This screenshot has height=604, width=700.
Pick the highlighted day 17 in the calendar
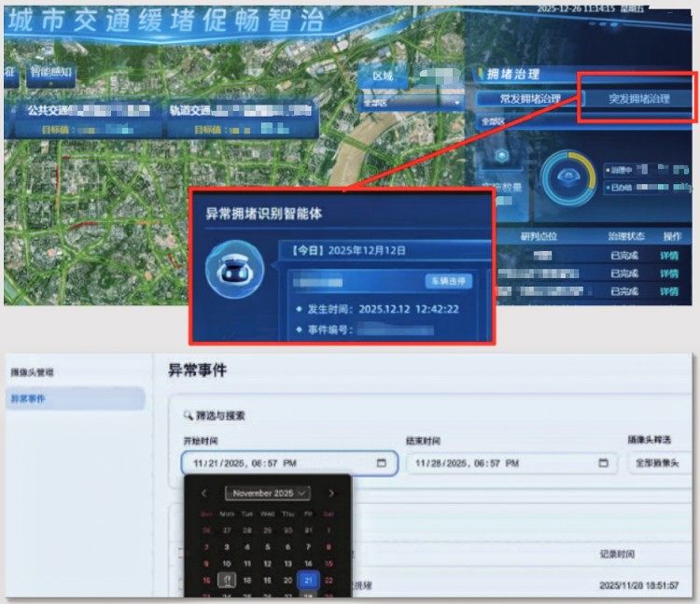click(x=227, y=581)
